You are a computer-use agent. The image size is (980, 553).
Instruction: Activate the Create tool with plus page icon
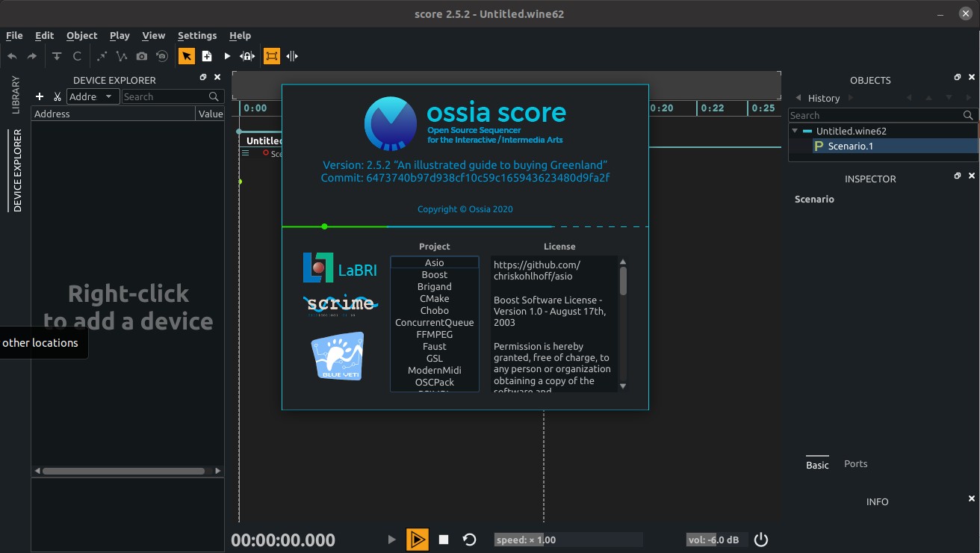tap(207, 56)
